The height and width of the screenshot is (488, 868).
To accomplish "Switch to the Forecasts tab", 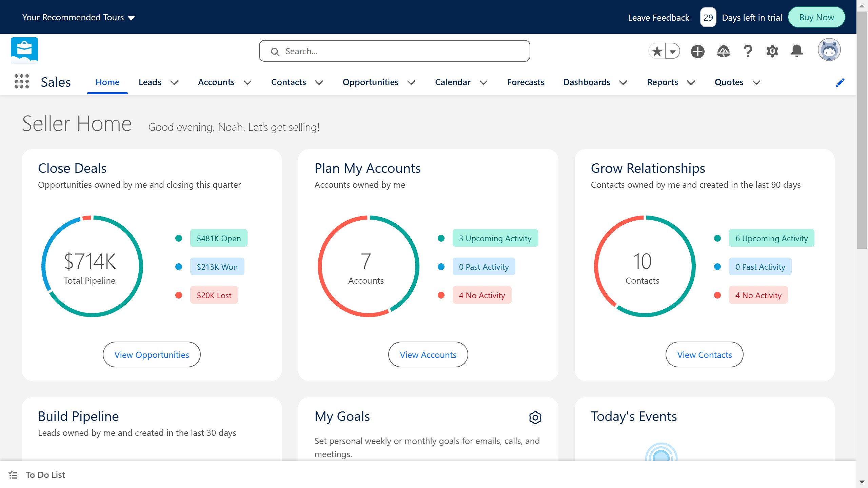I will pyautogui.click(x=525, y=82).
